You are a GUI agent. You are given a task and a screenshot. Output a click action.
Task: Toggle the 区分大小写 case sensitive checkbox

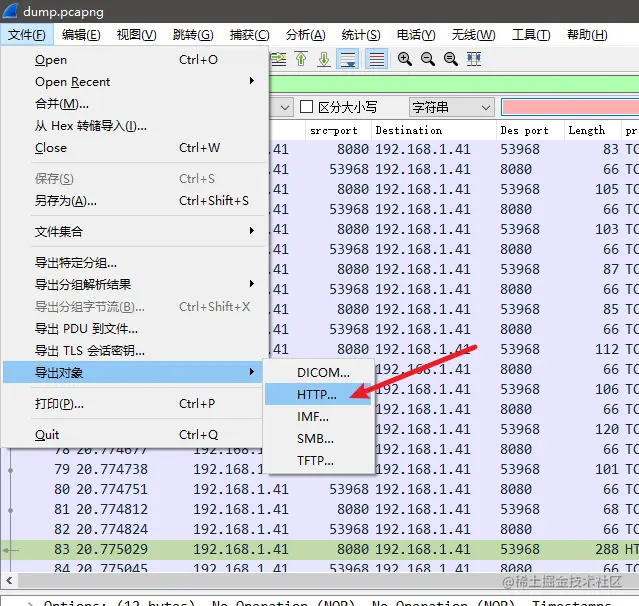tap(306, 107)
